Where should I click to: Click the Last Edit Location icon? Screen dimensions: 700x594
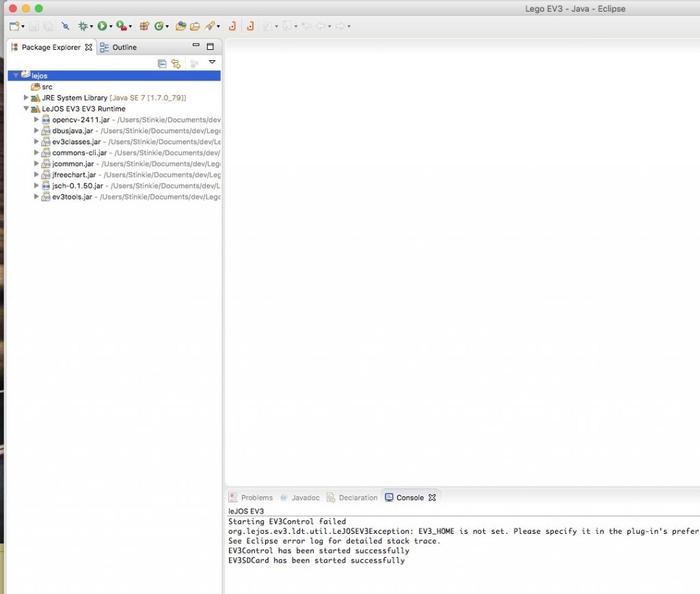(306, 27)
